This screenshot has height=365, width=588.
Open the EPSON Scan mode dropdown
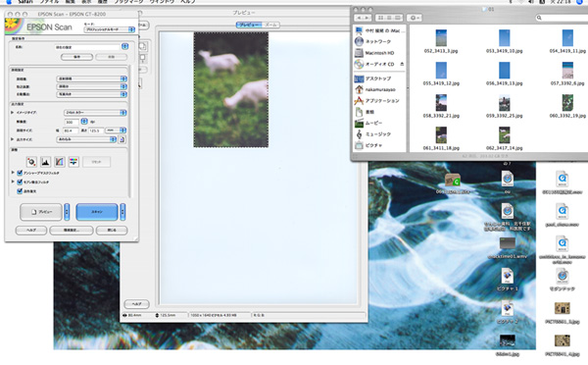pos(110,29)
